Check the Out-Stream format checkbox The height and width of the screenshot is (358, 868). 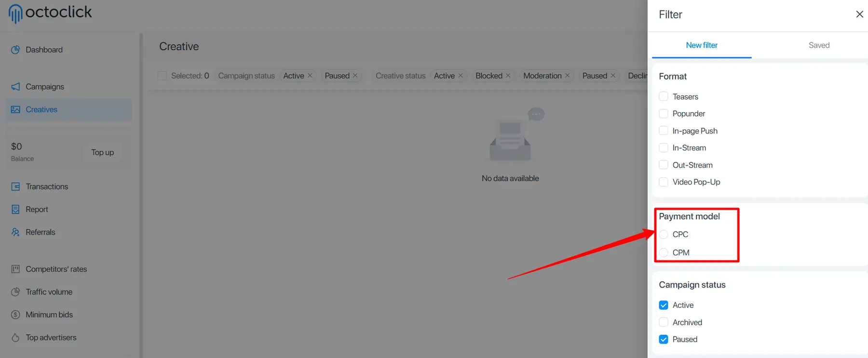tap(664, 165)
